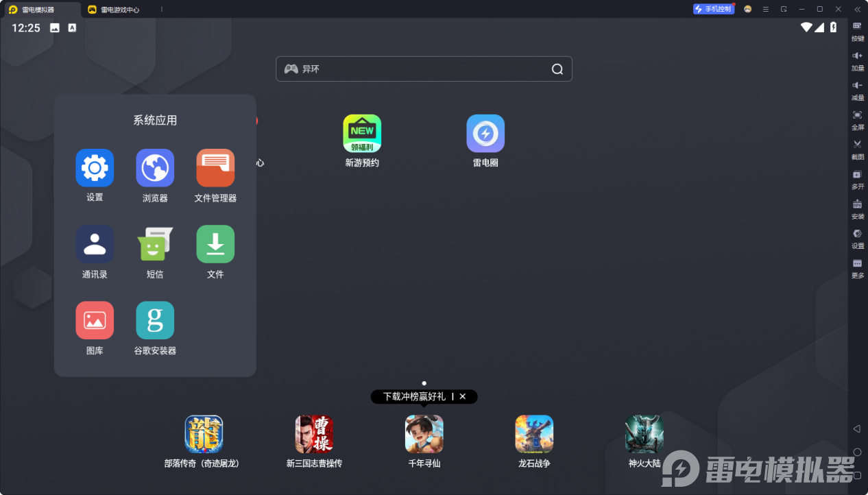
Task: Open the 图库 gallery app
Action: (95, 320)
